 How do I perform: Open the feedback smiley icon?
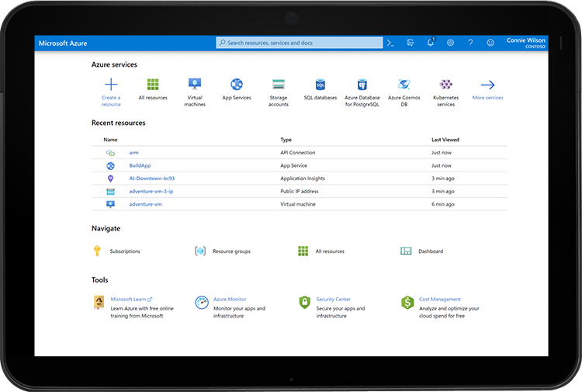coord(490,43)
